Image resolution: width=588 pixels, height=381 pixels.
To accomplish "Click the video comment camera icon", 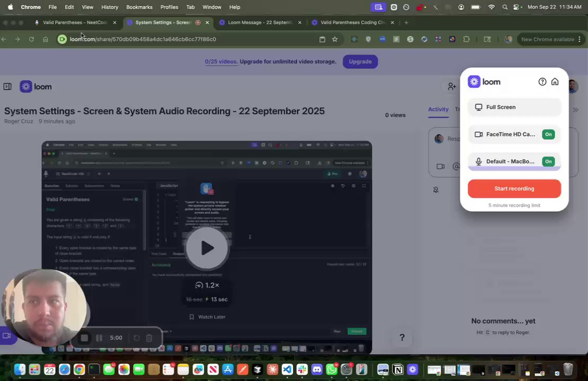I will 441,166.
